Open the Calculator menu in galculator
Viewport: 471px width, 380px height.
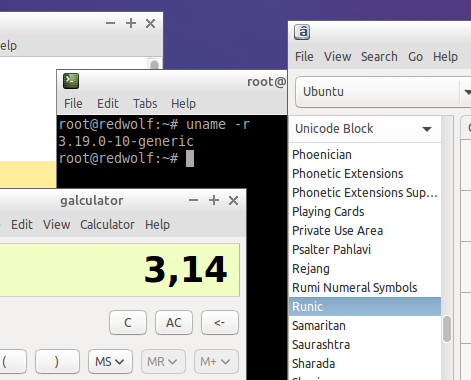pyautogui.click(x=107, y=224)
